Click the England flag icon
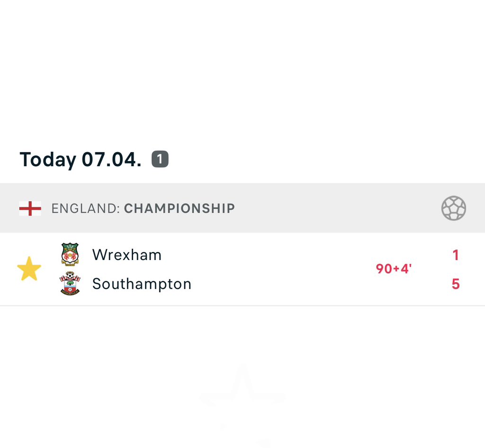Viewport: 485px width, 448px height. tap(30, 208)
